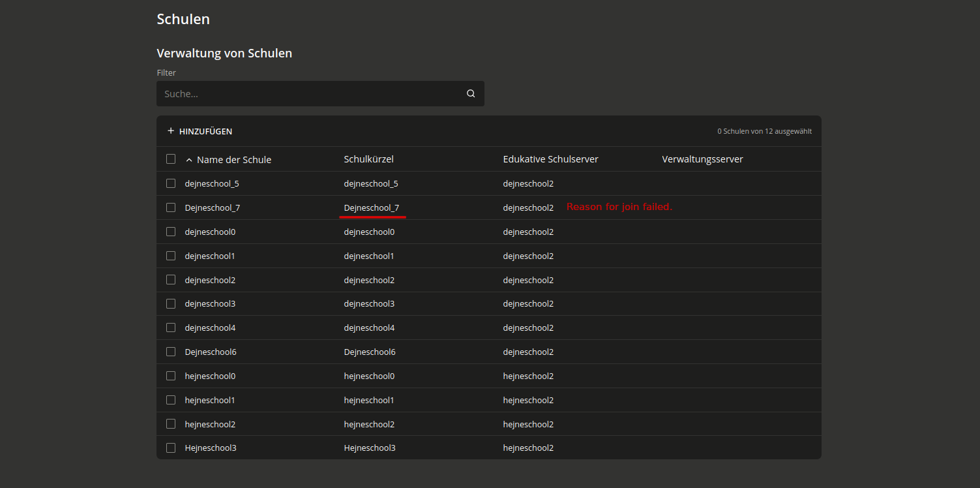This screenshot has width=980, height=488.
Task: Sort by the Schulkürzel column header
Action: 368,159
